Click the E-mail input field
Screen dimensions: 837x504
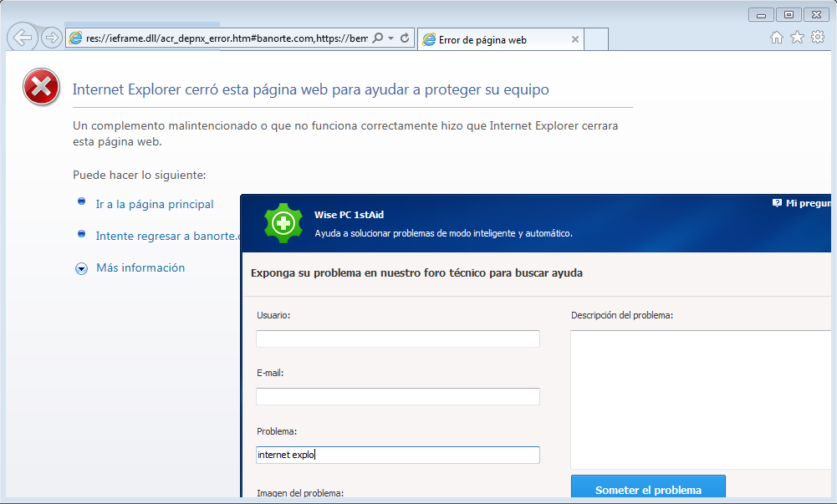pos(397,396)
